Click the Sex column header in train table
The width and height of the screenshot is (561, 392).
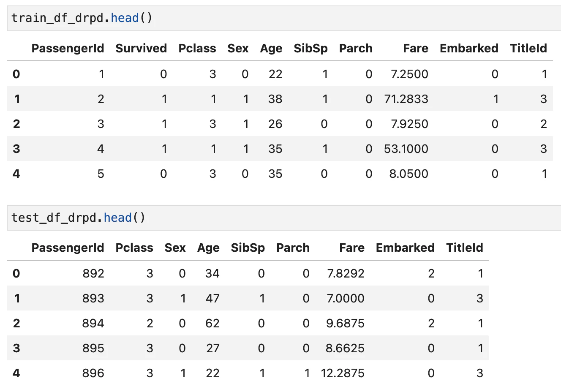click(238, 48)
